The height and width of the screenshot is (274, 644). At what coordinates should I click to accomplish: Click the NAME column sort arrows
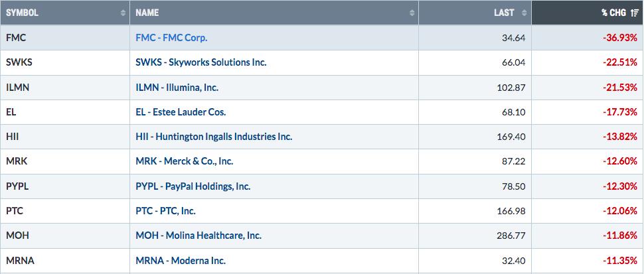pyautogui.click(x=412, y=13)
